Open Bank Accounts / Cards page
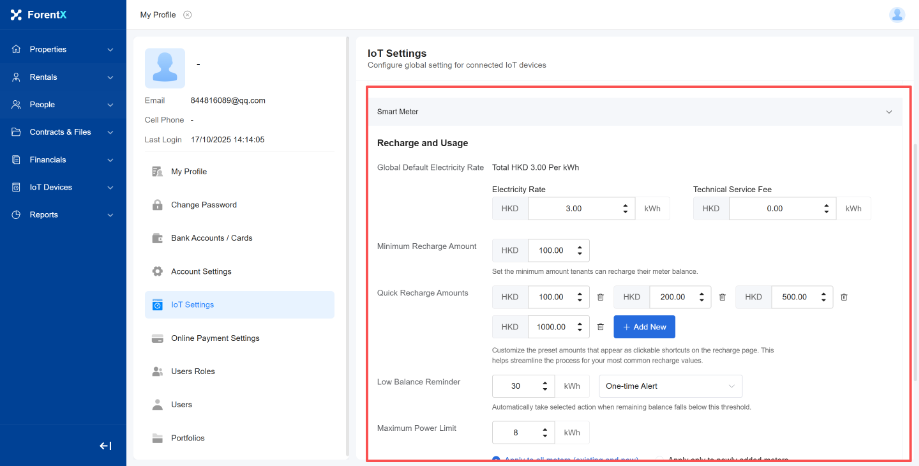This screenshot has width=919, height=466. click(x=211, y=238)
